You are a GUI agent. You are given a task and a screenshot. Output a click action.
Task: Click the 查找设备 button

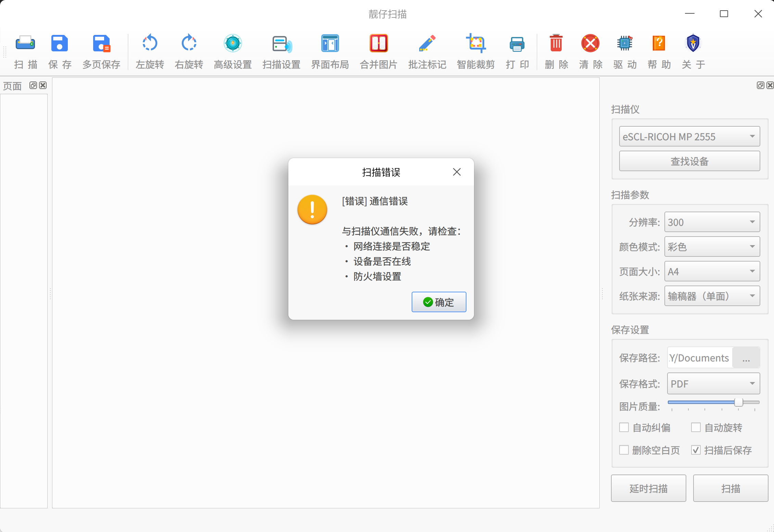click(690, 161)
